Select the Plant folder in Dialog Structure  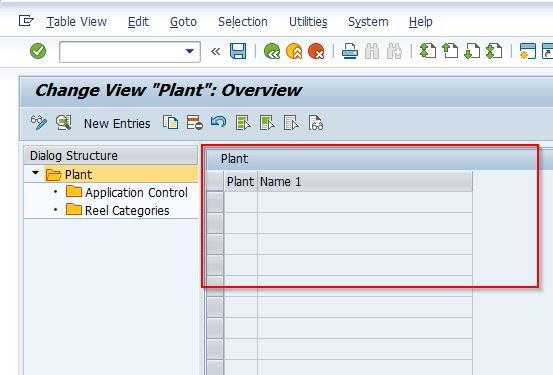point(78,175)
